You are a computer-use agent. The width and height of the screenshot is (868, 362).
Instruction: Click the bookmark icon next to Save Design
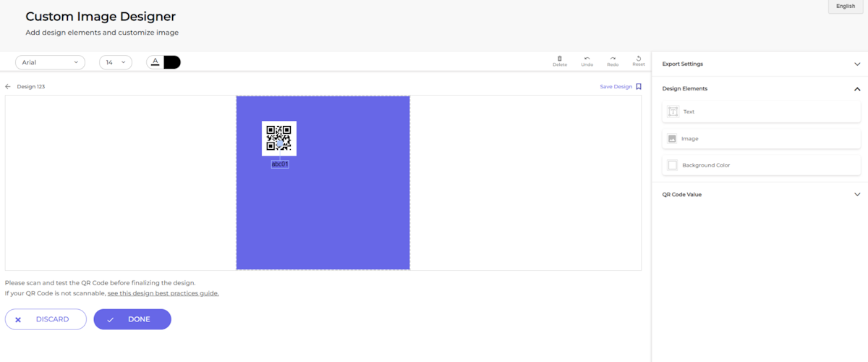[x=639, y=86]
